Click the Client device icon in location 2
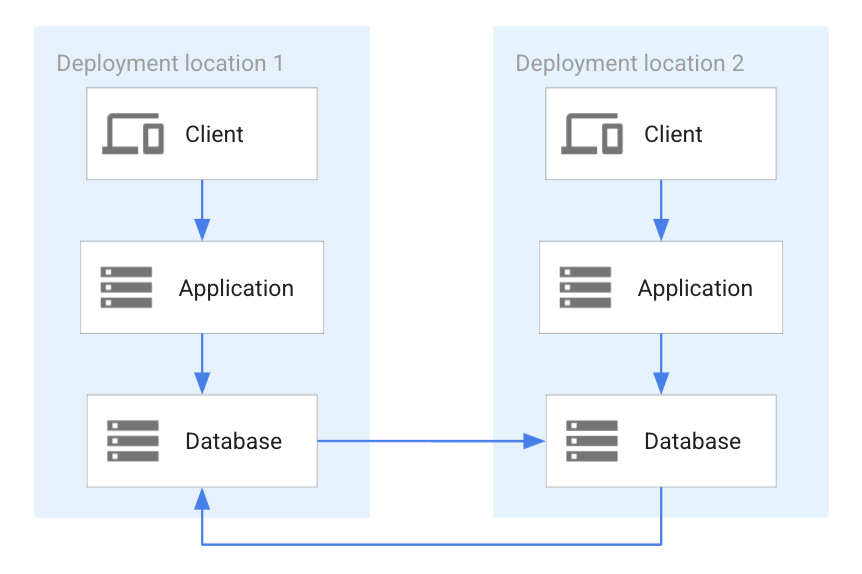The height and width of the screenshot is (574, 862). click(592, 134)
